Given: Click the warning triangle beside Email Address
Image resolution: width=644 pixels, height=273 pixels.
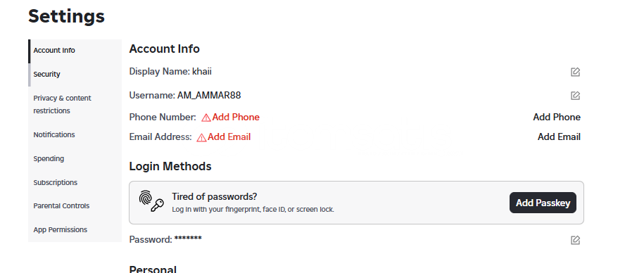Looking at the screenshot, I should pos(202,137).
